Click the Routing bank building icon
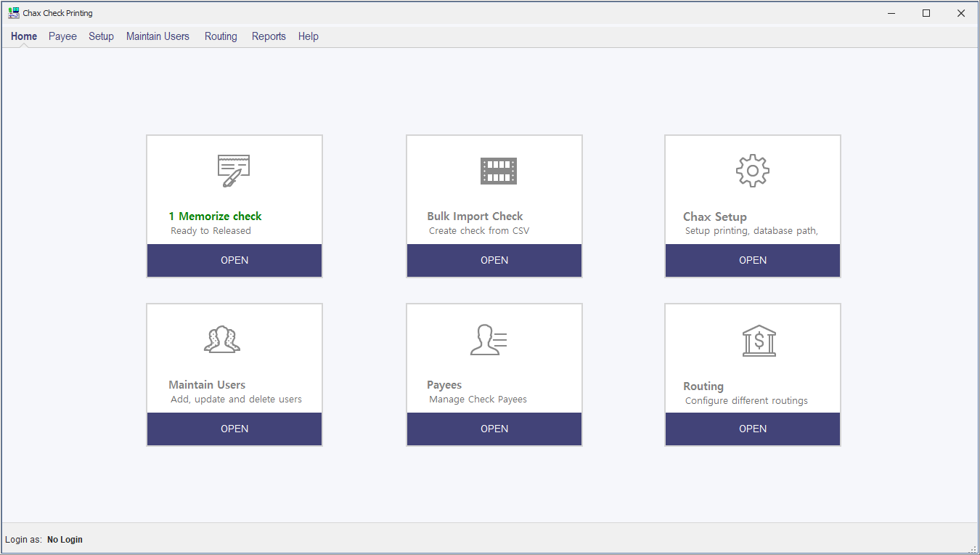 click(x=759, y=340)
